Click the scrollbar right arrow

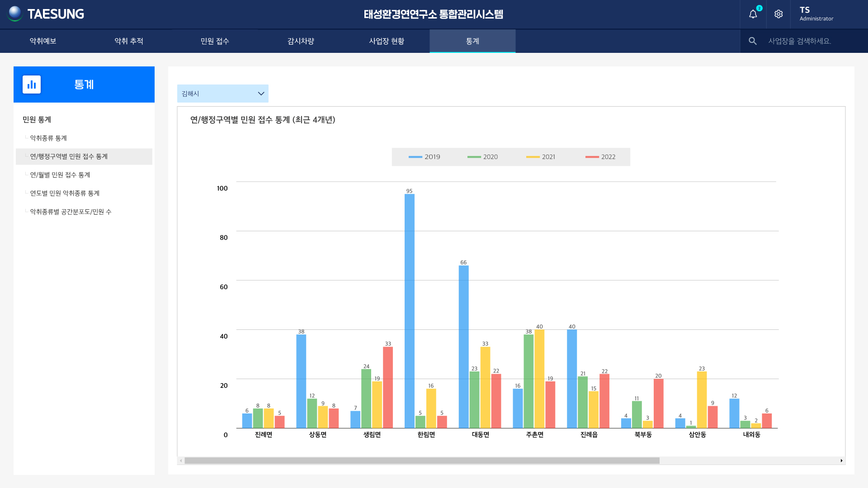pos(841,461)
